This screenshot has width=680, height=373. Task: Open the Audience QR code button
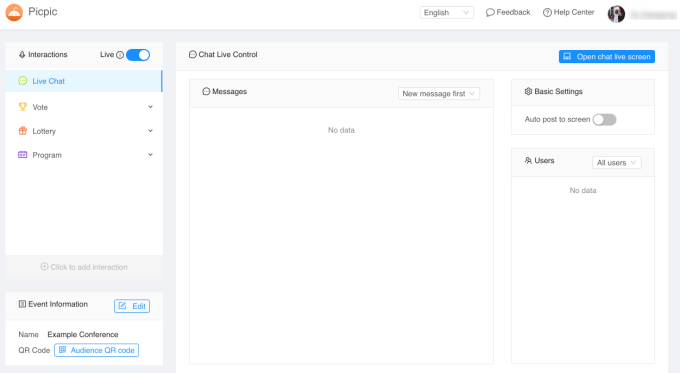[x=96, y=350]
